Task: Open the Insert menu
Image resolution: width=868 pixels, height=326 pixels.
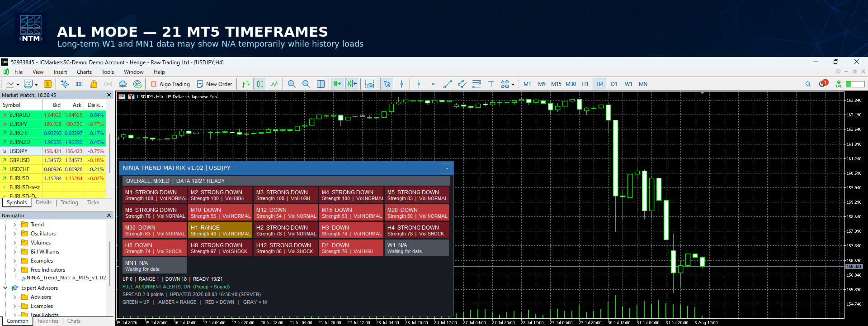Action: [x=60, y=72]
